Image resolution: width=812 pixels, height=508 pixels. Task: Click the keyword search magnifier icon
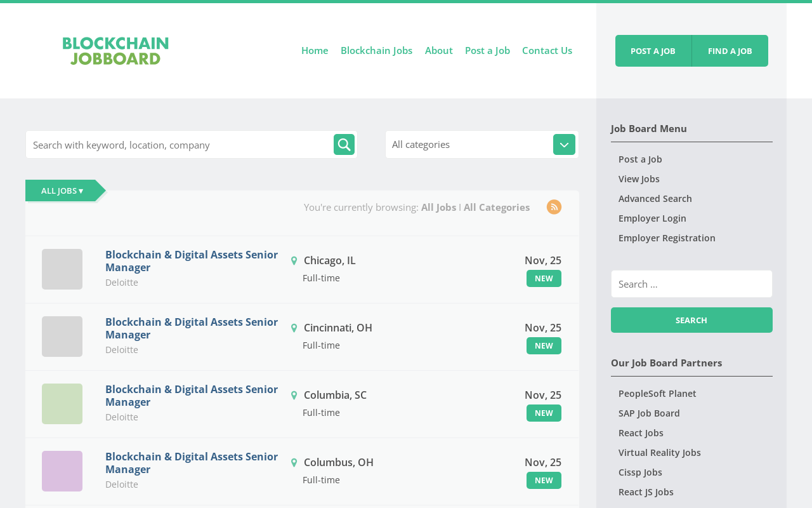click(344, 145)
